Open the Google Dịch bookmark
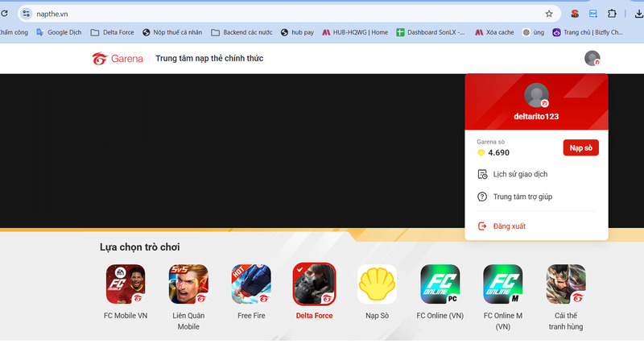 [59, 32]
